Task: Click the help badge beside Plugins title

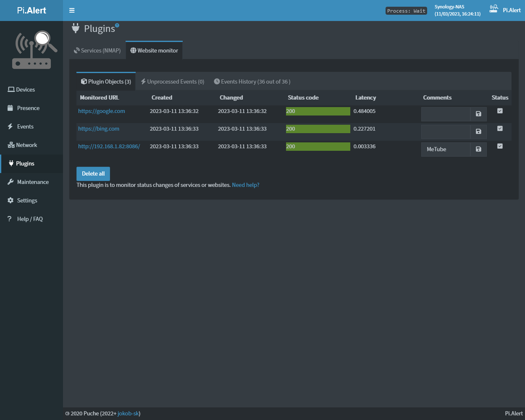Action: coord(117,25)
